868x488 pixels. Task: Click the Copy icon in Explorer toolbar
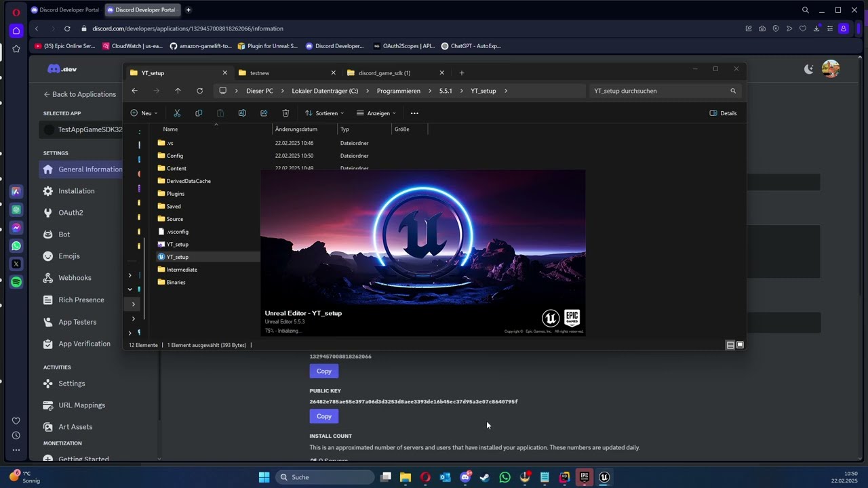pyautogui.click(x=199, y=113)
